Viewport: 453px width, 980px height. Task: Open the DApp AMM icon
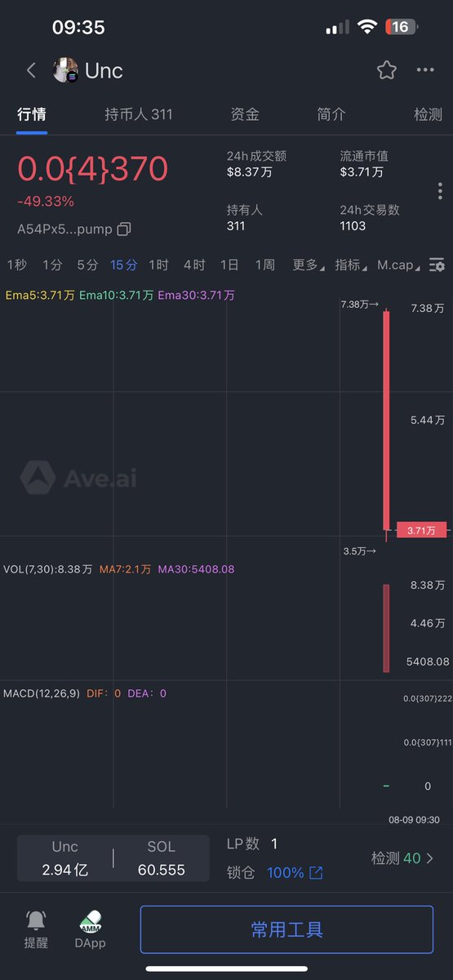(x=91, y=929)
